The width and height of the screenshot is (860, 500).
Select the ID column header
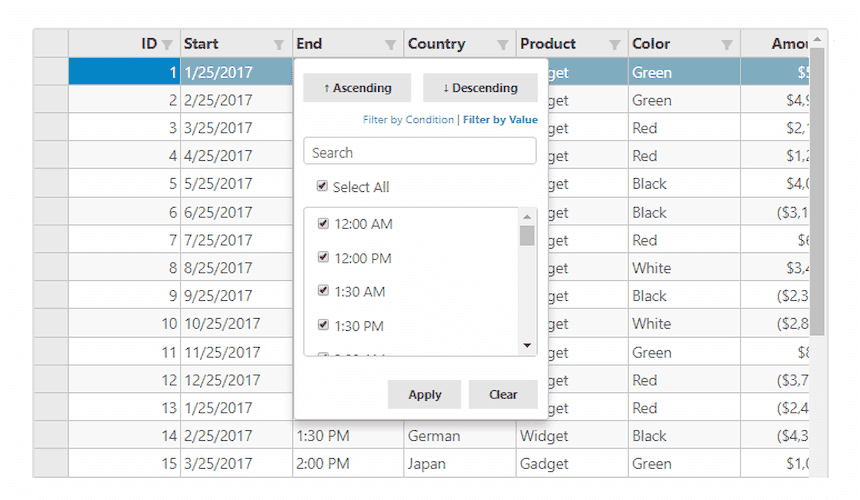[125, 43]
